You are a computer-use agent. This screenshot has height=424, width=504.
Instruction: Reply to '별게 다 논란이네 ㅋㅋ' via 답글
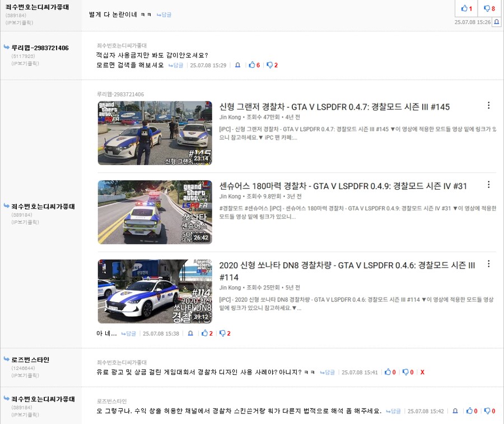[164, 15]
